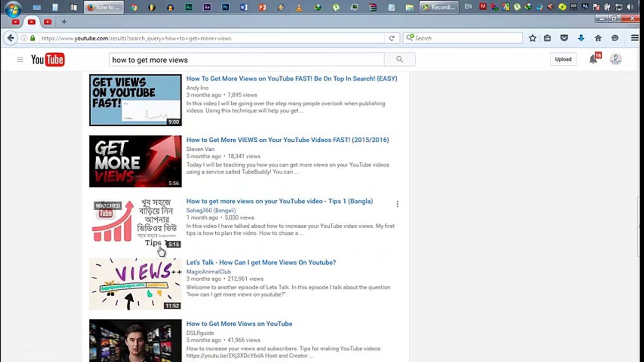The height and width of the screenshot is (362, 644).
Task: Click the YouTube search magnifier button
Action: click(400, 59)
